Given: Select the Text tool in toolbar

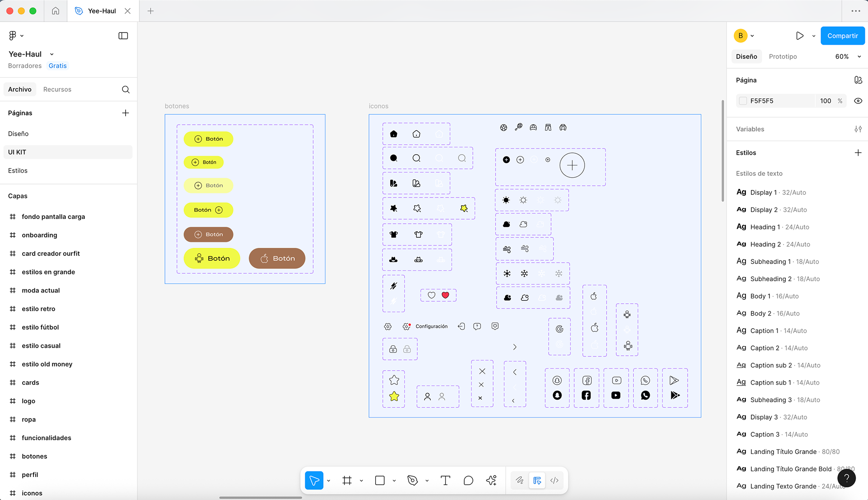Looking at the screenshot, I should point(445,481).
